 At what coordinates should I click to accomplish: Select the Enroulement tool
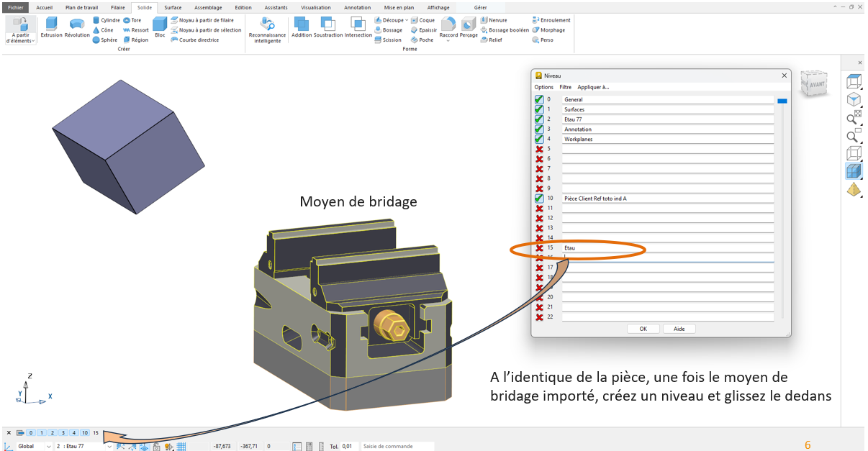pos(551,20)
